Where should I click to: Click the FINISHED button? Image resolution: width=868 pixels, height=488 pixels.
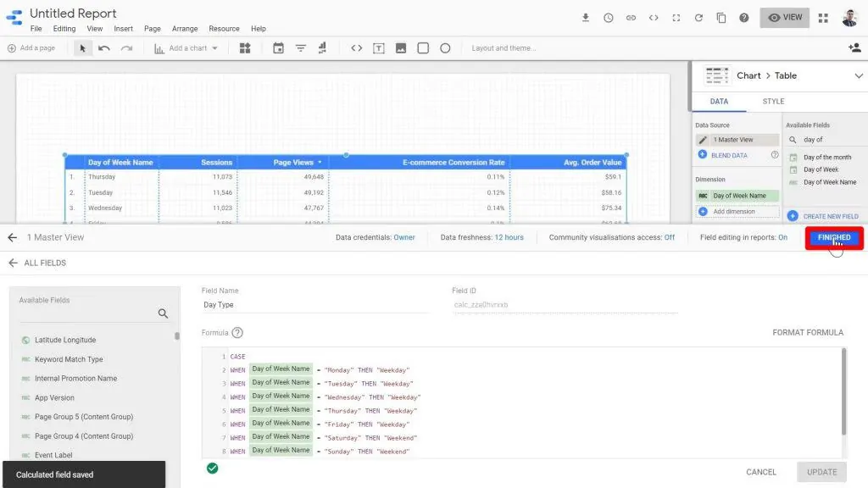[833, 237]
